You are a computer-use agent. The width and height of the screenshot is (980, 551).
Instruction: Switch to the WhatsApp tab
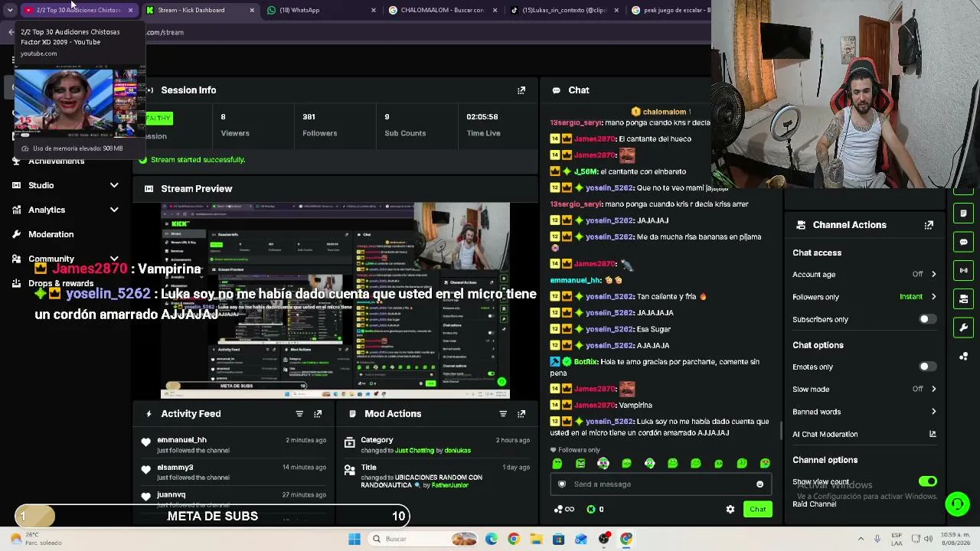322,10
